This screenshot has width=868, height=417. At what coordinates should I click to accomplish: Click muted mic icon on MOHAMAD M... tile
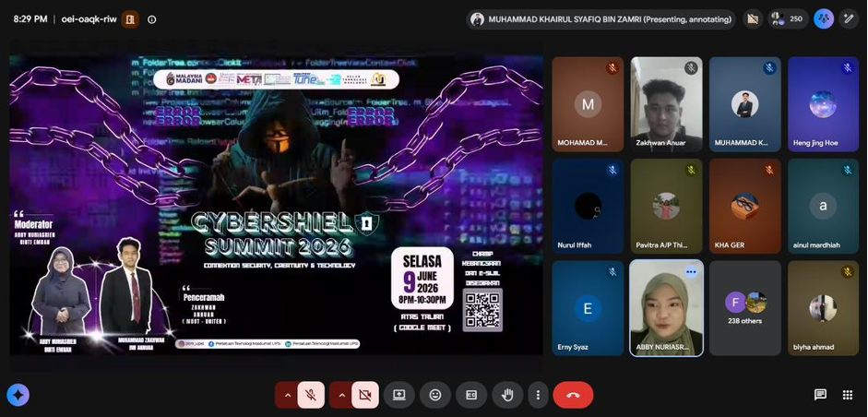tap(612, 68)
